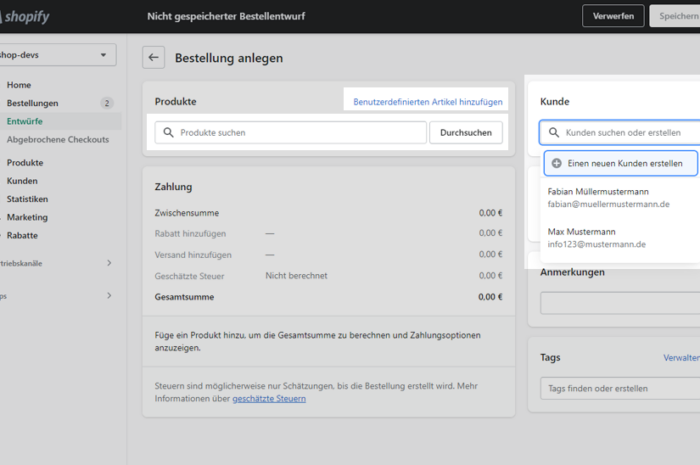The height and width of the screenshot is (465, 700).
Task: Focus the Kunden suchen oder erstellen field
Action: [620, 133]
